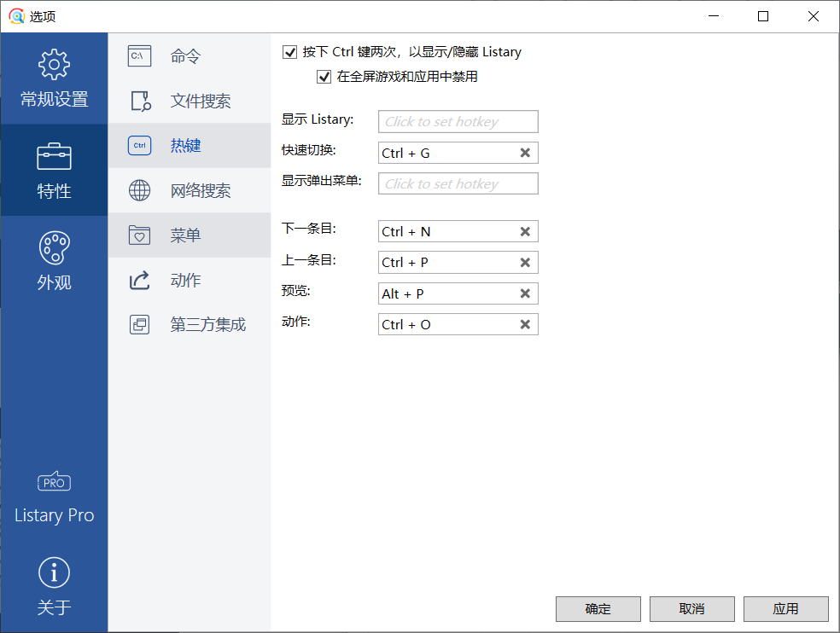Select the 特性 toolbox icon
840x633 pixels.
coord(54,156)
